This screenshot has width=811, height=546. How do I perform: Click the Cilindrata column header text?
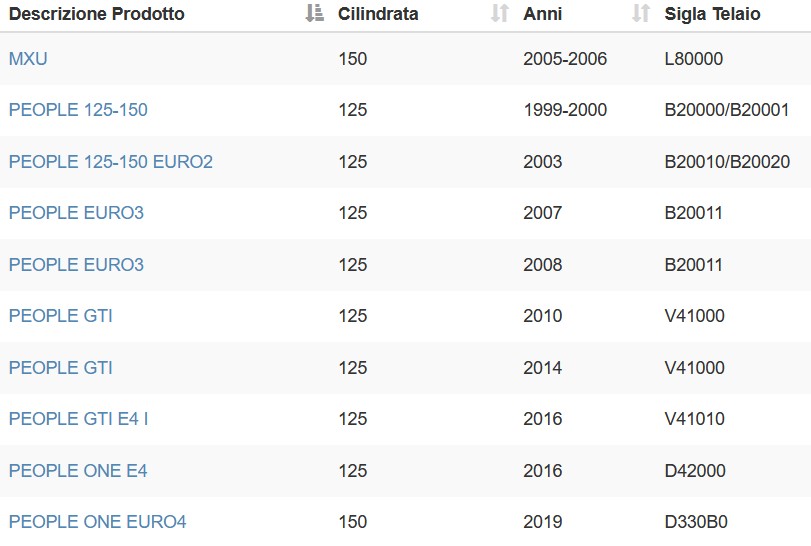tap(378, 13)
